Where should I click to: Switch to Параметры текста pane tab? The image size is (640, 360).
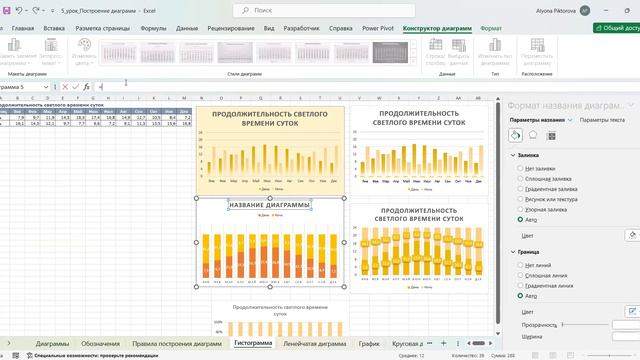[602, 120]
